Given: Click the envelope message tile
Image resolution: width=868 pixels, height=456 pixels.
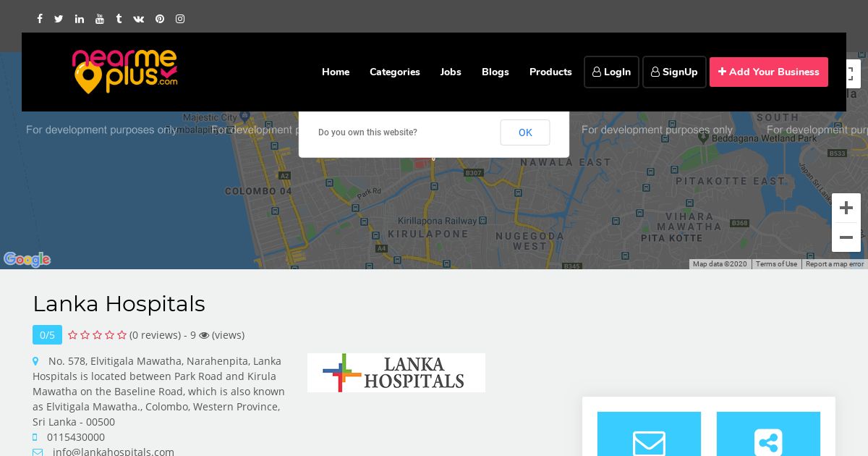Looking at the screenshot, I should [649, 434].
